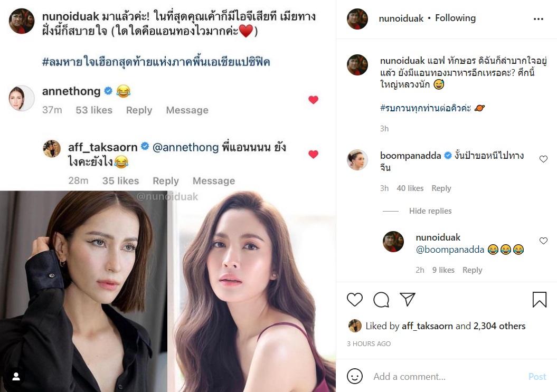Image resolution: width=557 pixels, height=392 pixels.
Task: View the 2,304 others likes list
Action: point(499,326)
